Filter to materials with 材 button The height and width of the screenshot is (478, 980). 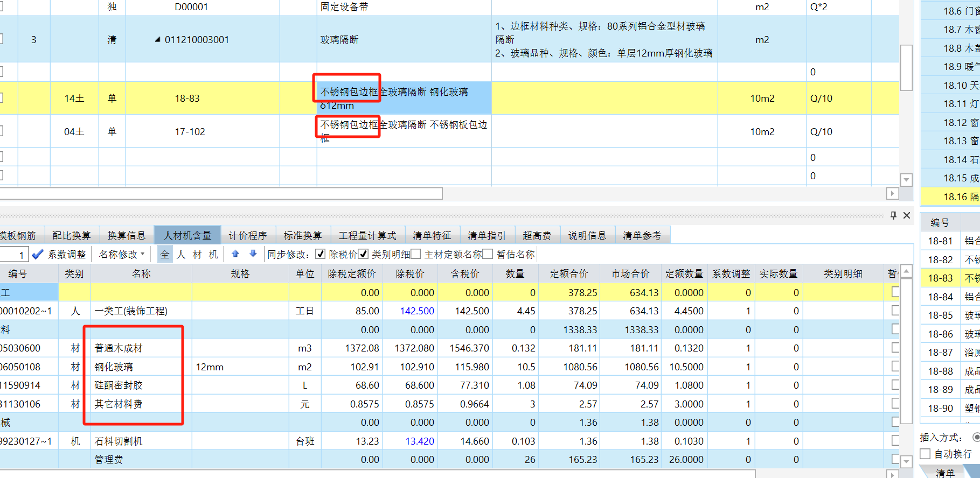point(197,254)
